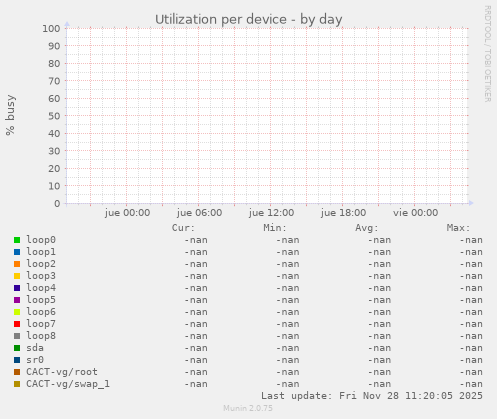Click the loop3 legend label

41,276
